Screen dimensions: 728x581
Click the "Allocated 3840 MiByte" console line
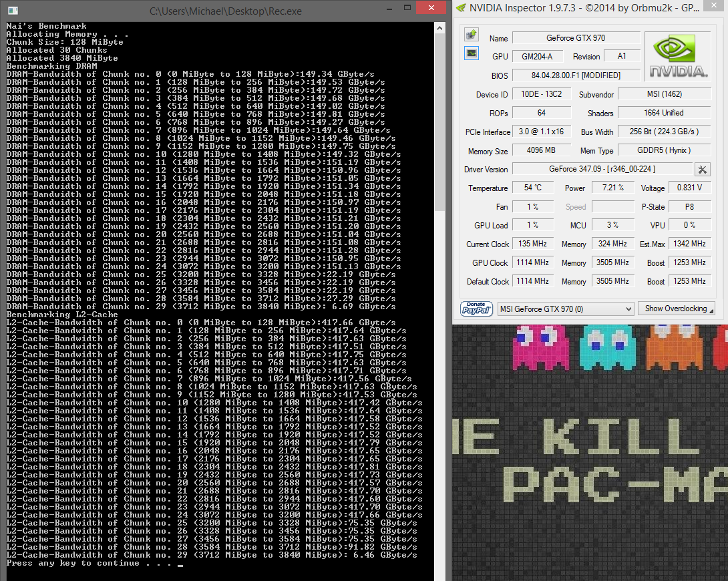click(62, 58)
